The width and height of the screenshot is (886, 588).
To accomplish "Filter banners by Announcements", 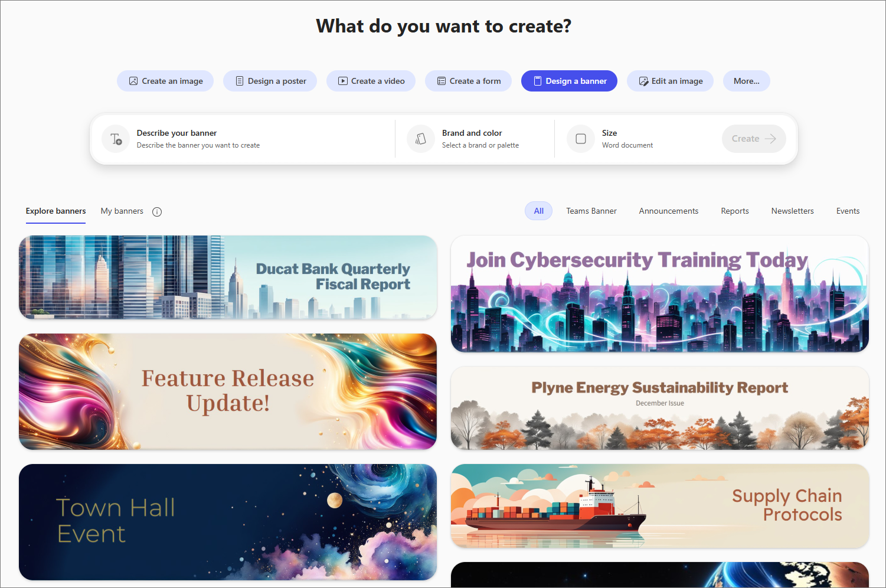I will (x=668, y=211).
